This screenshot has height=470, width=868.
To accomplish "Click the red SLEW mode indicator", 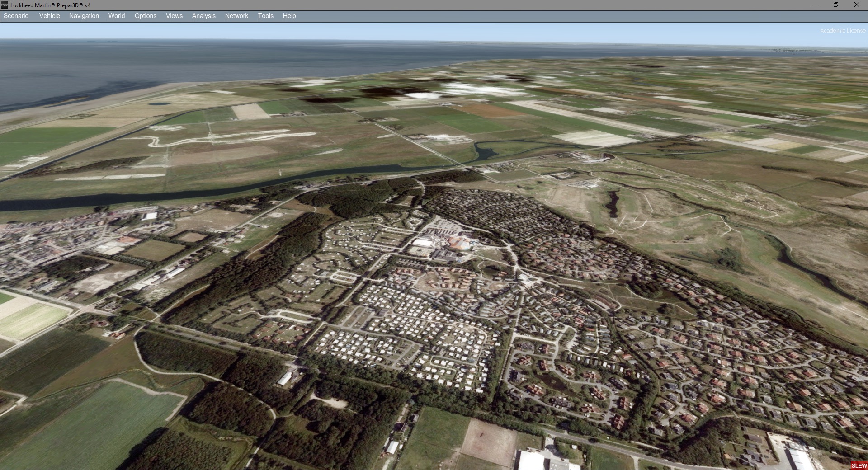I will pyautogui.click(x=859, y=465).
